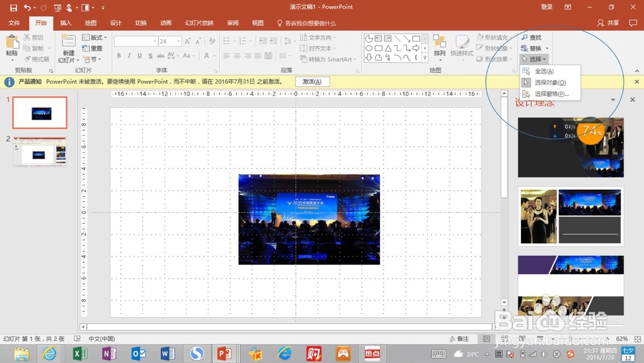Align text right
Screen dimensions: 644x363
click(247, 55)
